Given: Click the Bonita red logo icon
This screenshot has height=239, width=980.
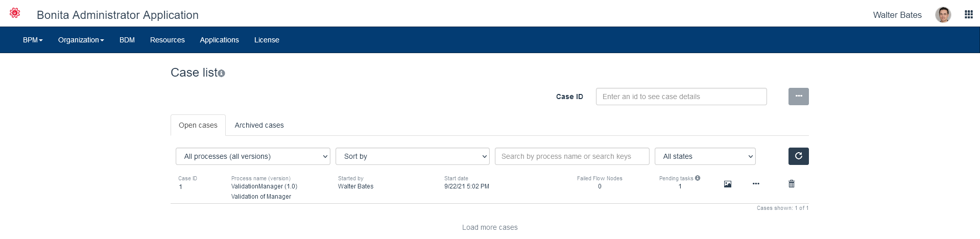Looking at the screenshot, I should (15, 13).
